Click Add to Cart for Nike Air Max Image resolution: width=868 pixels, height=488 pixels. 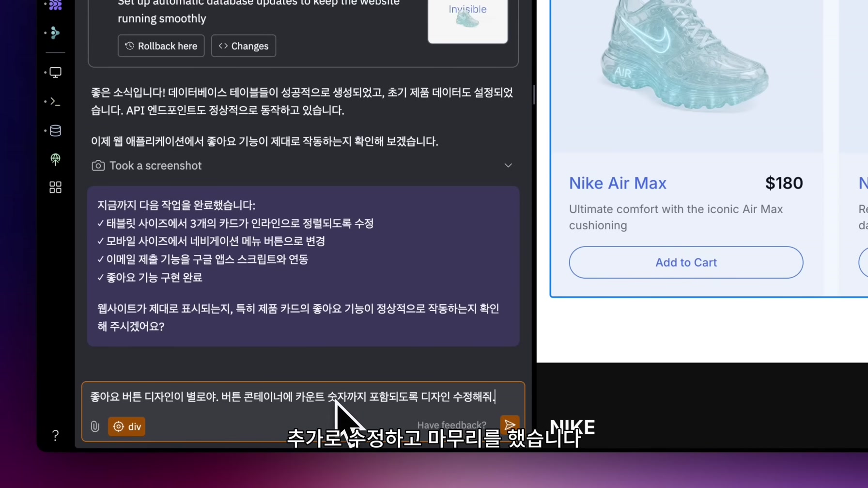[x=686, y=262]
